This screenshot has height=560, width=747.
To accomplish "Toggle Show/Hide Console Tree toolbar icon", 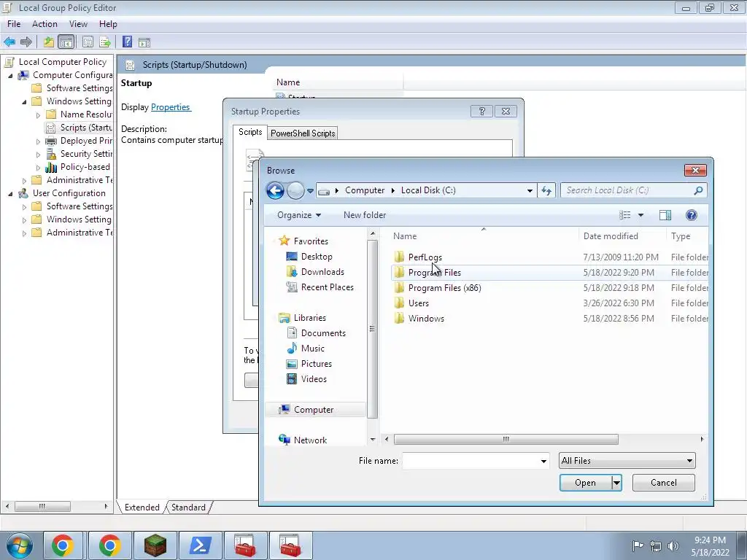I will coord(66,42).
